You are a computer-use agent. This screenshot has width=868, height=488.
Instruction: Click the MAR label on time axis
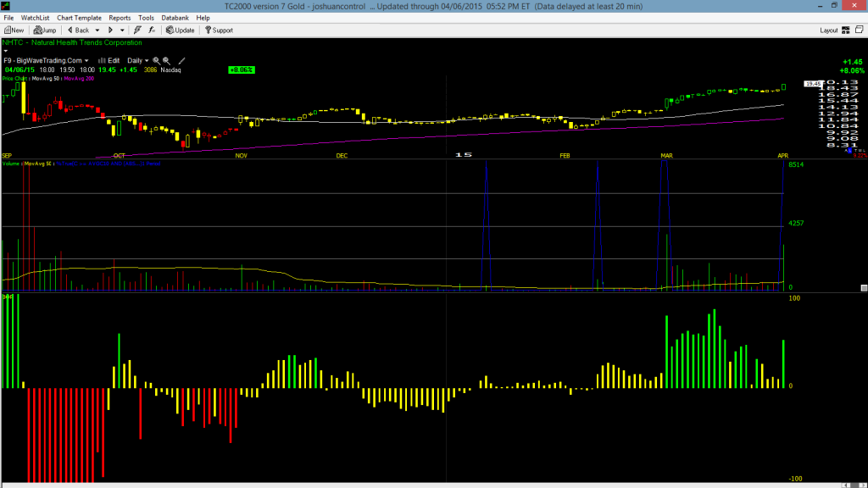[666, 156]
